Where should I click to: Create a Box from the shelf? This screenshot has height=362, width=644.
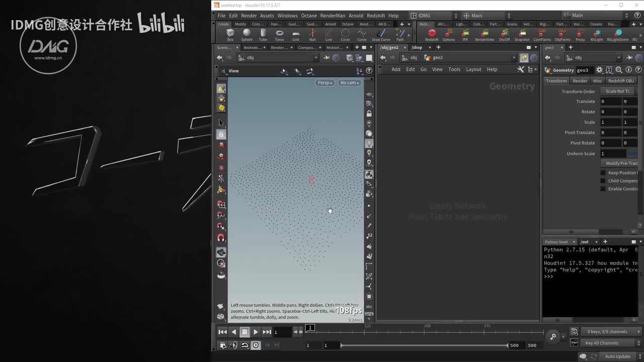[230, 35]
